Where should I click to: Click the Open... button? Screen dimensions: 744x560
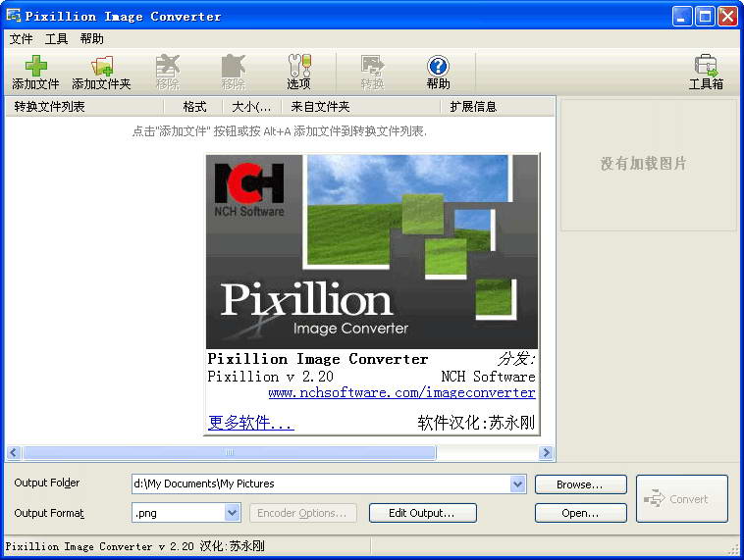[580, 513]
